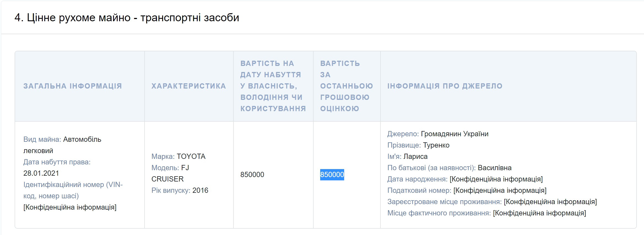The width and height of the screenshot is (644, 235).
Task: Click the surname 'Туренко'
Action: coord(436,145)
